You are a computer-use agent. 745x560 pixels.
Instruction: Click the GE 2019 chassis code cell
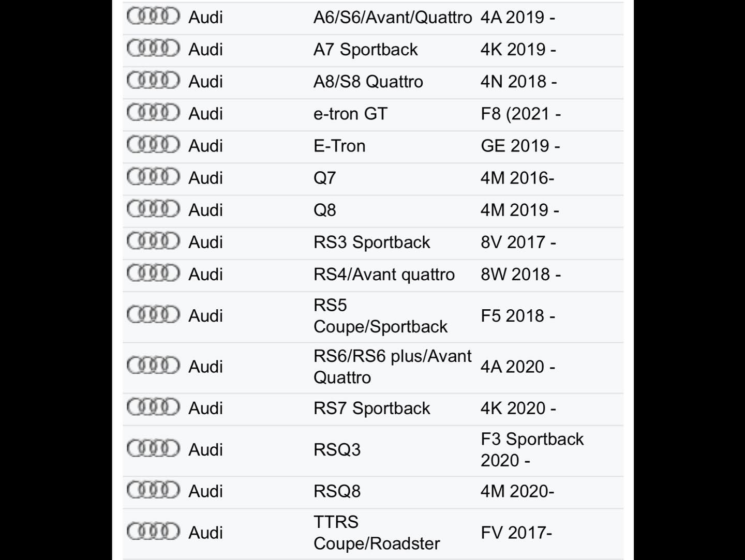tap(520, 146)
